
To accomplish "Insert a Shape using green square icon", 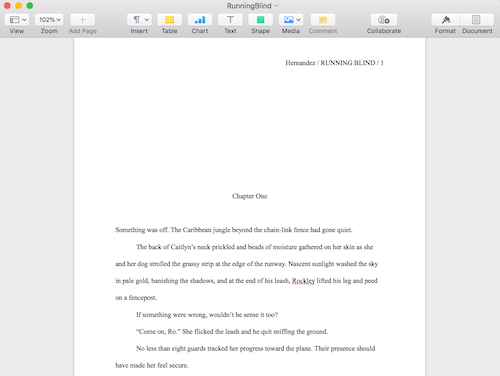I will pos(260,20).
